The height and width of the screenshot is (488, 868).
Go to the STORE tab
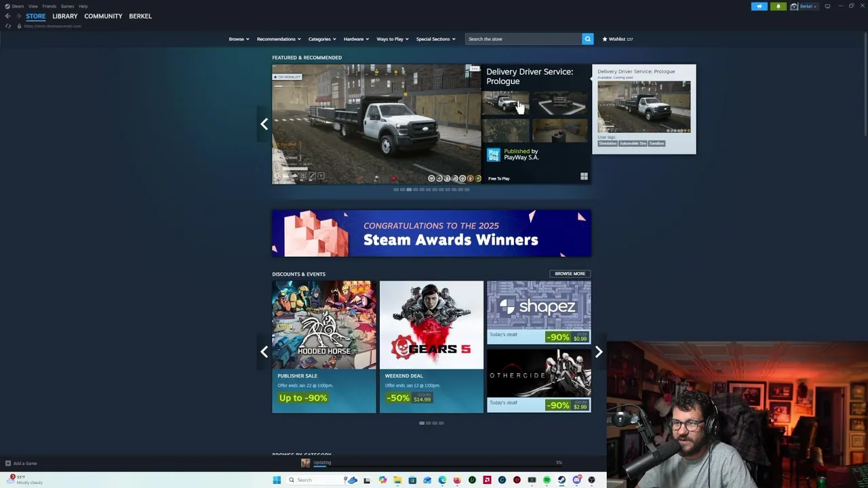point(36,16)
